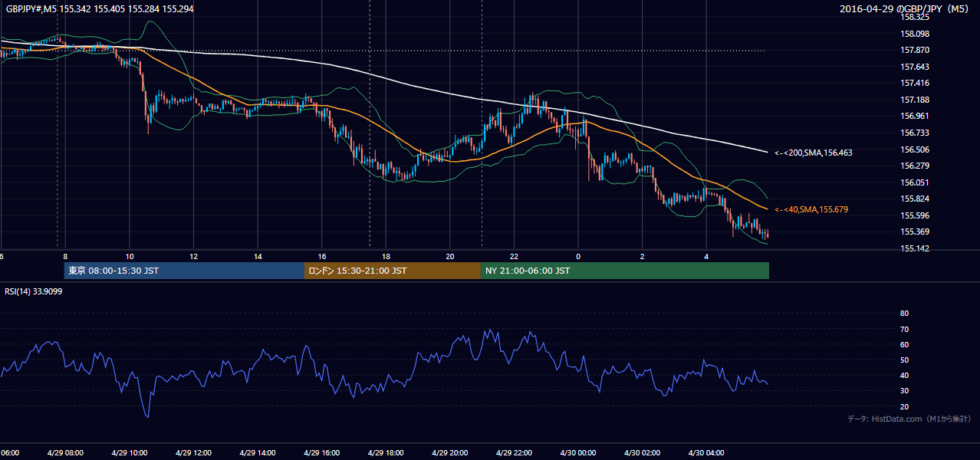This screenshot has height=460, width=980.
Task: Click the 4/29 22:00 time axis label
Action: coord(514,452)
